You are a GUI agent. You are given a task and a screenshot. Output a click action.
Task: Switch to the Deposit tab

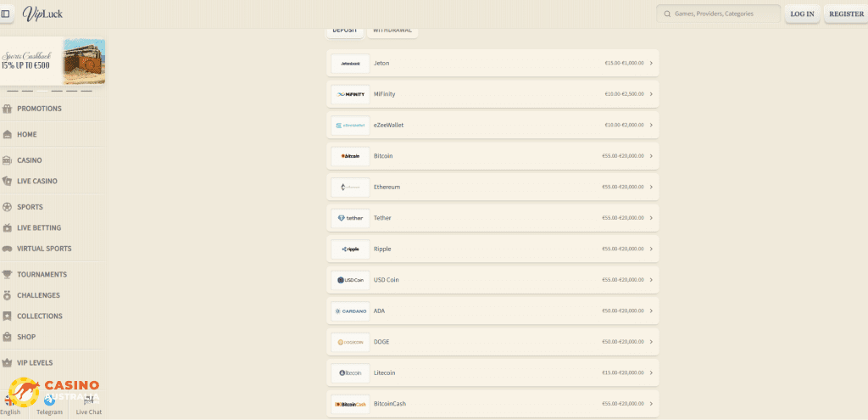(x=344, y=31)
